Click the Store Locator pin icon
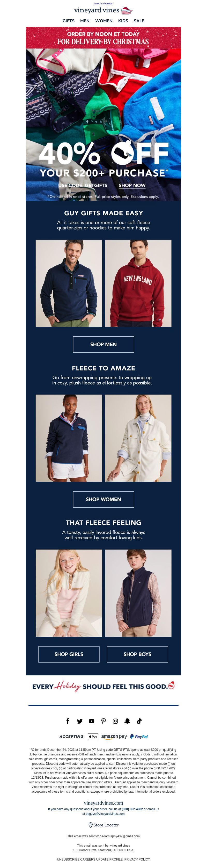This screenshot has width=207, height=868. coord(91,825)
